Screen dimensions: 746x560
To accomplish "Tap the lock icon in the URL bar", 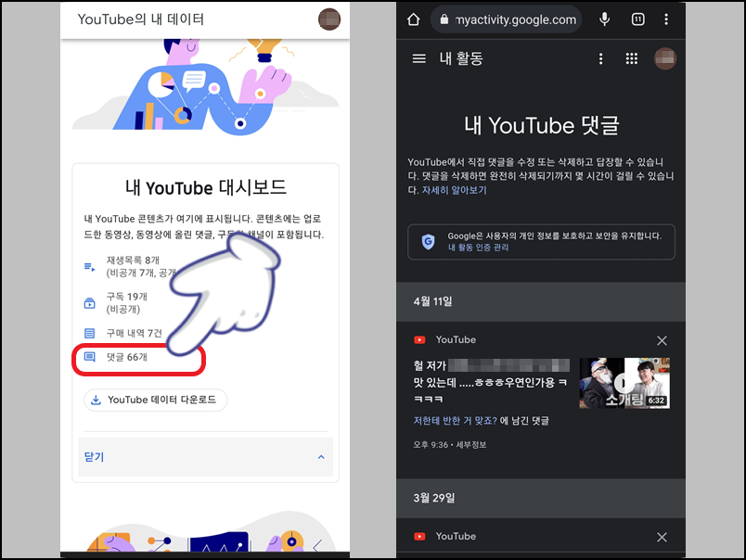I will (444, 19).
